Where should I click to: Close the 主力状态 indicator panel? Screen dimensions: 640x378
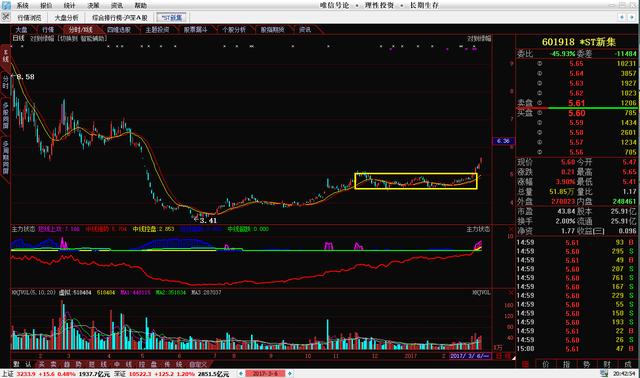(x=511, y=229)
